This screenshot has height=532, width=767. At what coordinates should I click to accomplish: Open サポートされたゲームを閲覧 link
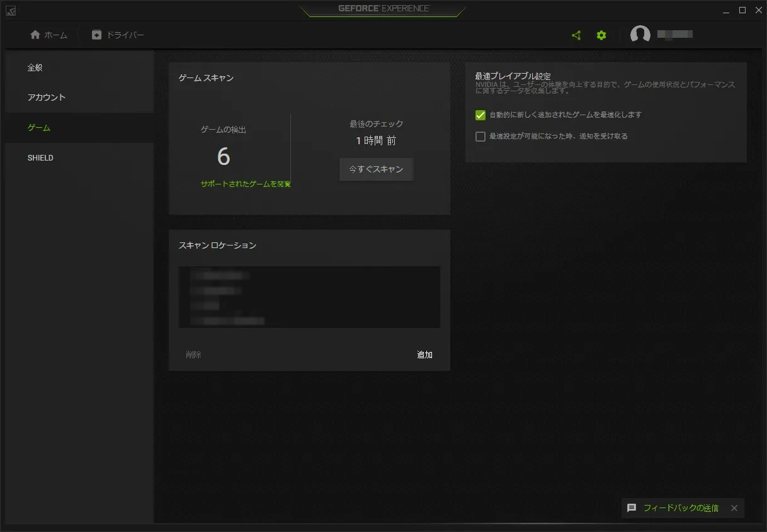(246, 184)
